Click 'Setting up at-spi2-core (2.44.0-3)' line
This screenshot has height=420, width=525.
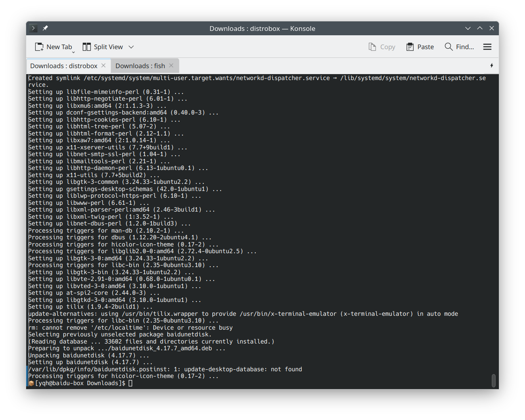(x=94, y=293)
